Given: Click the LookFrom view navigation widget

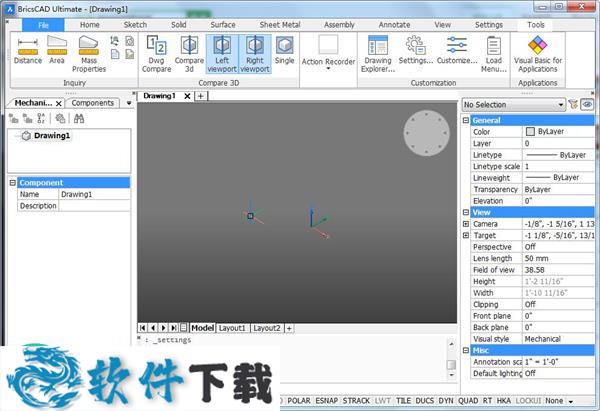Looking at the screenshot, I should (x=427, y=133).
